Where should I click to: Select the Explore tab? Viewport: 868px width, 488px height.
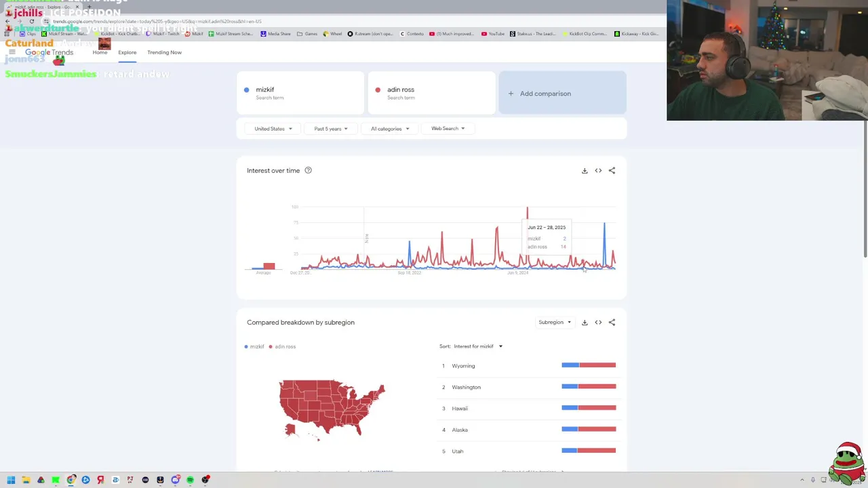[127, 52]
